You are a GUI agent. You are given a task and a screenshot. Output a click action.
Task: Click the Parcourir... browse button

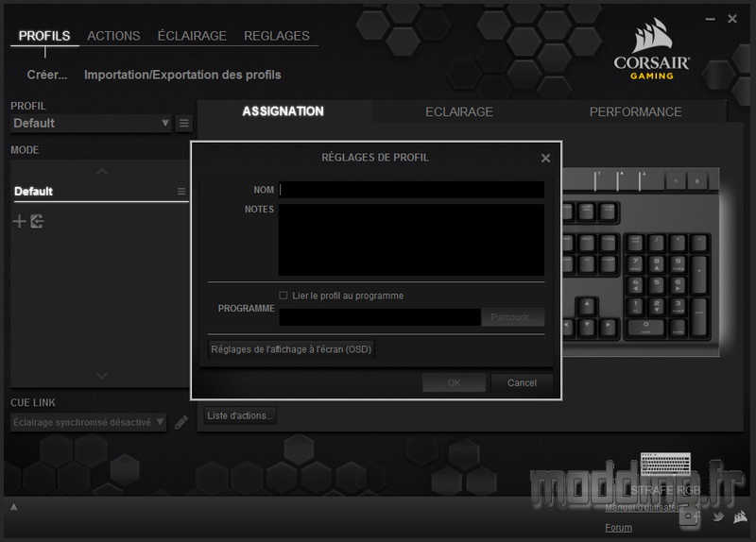pyautogui.click(x=513, y=317)
